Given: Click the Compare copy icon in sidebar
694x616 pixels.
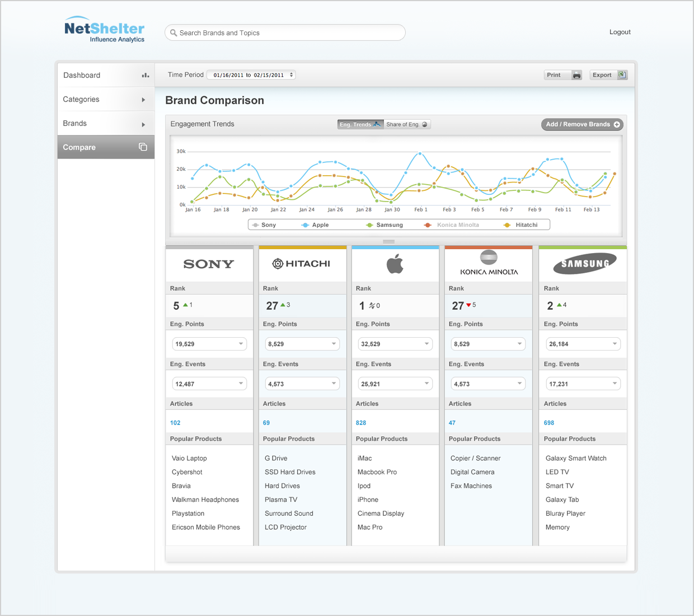Looking at the screenshot, I should (x=143, y=147).
